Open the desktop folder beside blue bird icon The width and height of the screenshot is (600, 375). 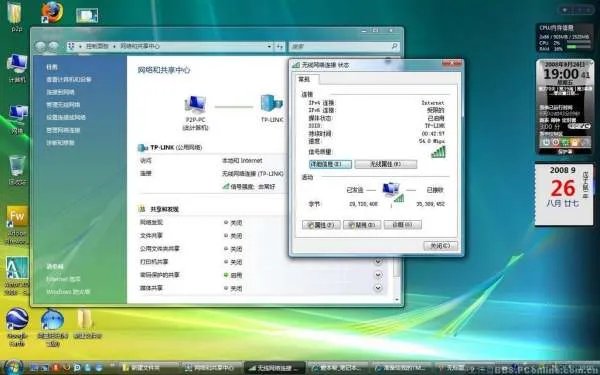point(87,324)
